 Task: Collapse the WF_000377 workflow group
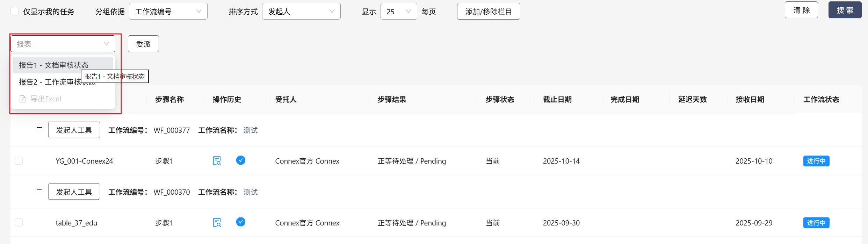pyautogui.click(x=39, y=128)
